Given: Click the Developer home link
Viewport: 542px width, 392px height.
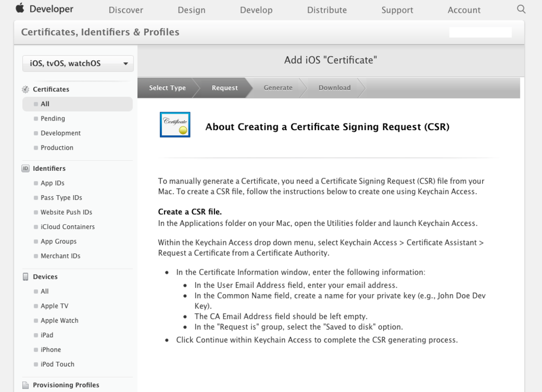Looking at the screenshot, I should 51,9.
